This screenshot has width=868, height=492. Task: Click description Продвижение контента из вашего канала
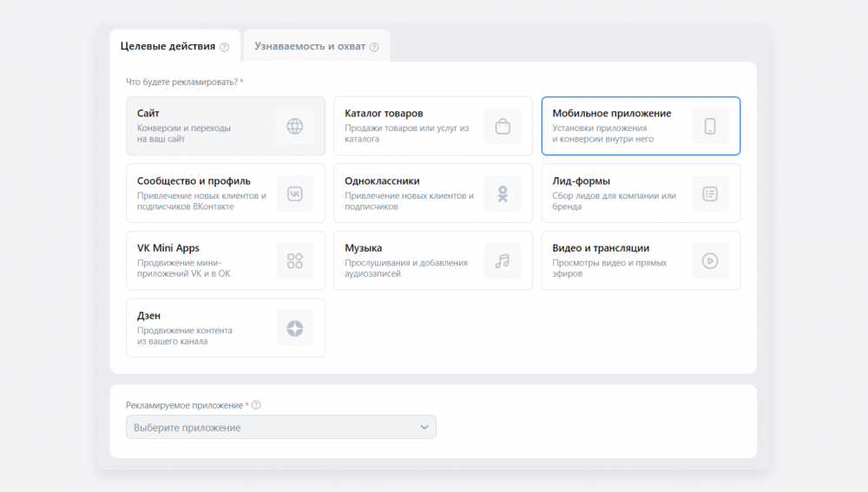pos(185,336)
